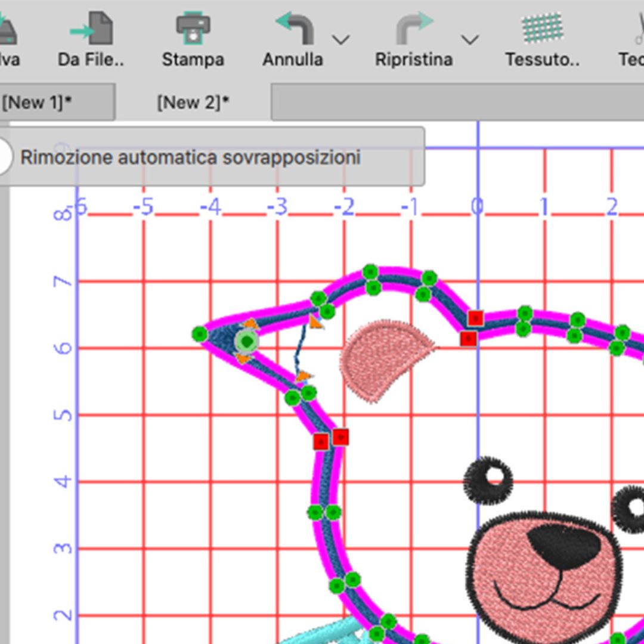This screenshot has width=644, height=644.
Task: Select the highlighted green circle node near the ear
Action: point(246,342)
